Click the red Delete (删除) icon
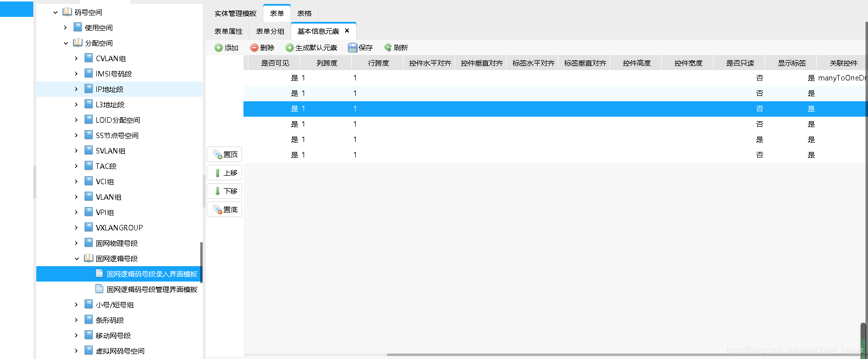Screen dimensions: 868x359 click(254, 48)
